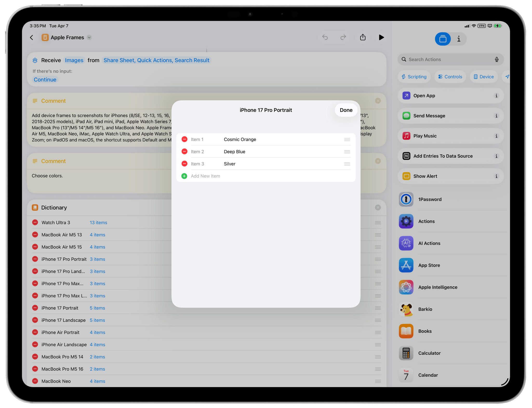Open the Images input type selector
The height and width of the screenshot is (408, 532).
(74, 60)
